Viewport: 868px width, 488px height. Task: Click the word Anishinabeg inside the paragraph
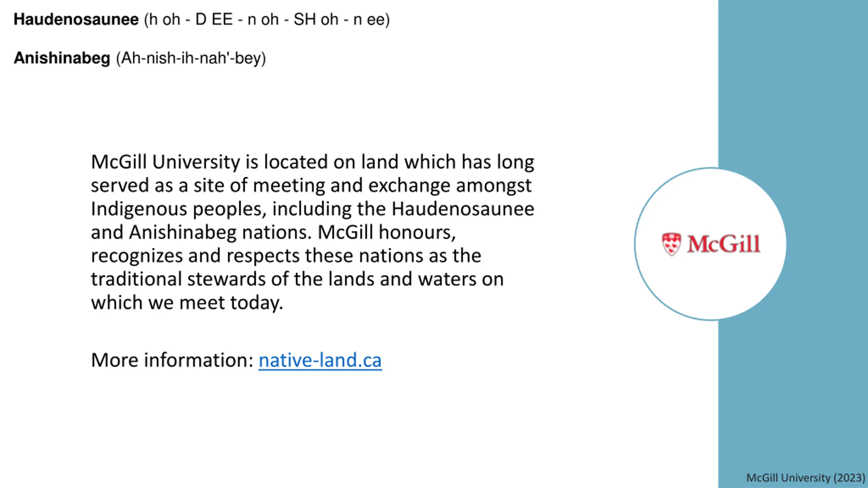click(x=183, y=233)
